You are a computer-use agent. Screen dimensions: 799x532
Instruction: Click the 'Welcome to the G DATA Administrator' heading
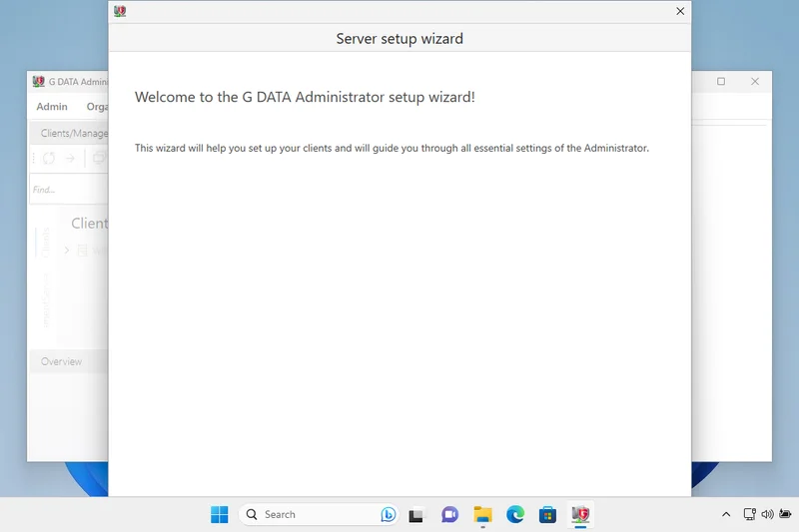[x=305, y=97]
